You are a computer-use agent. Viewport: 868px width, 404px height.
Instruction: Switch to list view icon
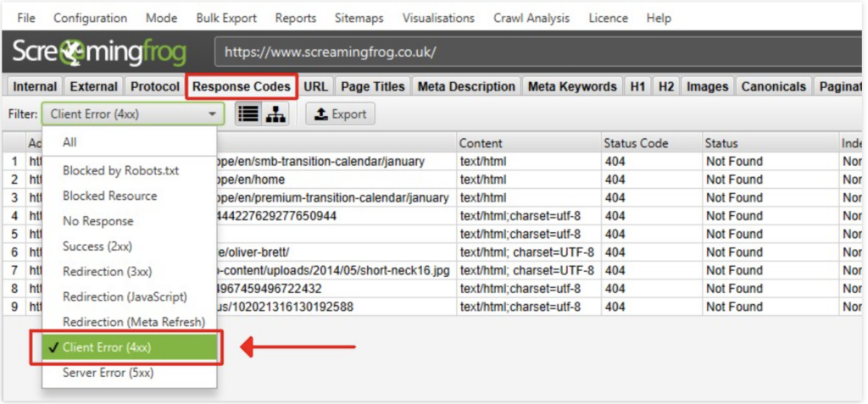(248, 114)
